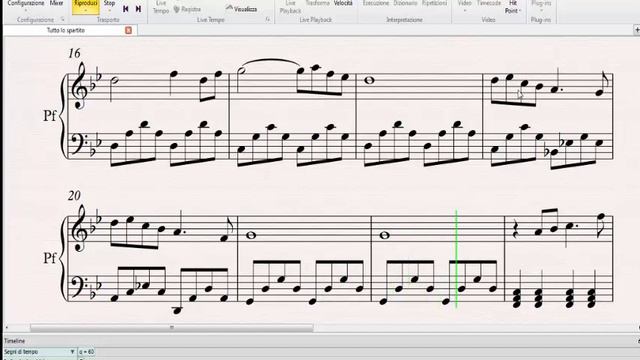The width and height of the screenshot is (640, 360).
Task: Click the tempo marking q = 60 in timeline
Action: [x=87, y=351]
